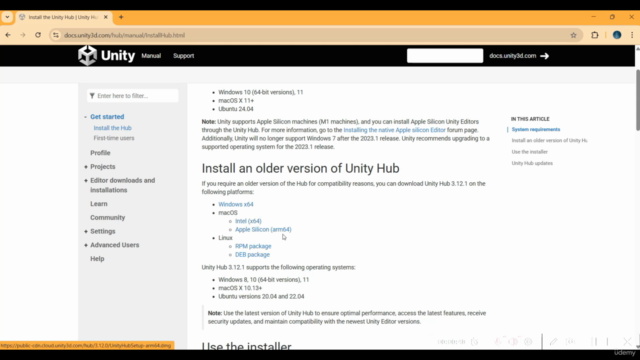This screenshot has width=640, height=360.
Task: Click the filter funnel icon in sidebar
Action: click(92, 96)
